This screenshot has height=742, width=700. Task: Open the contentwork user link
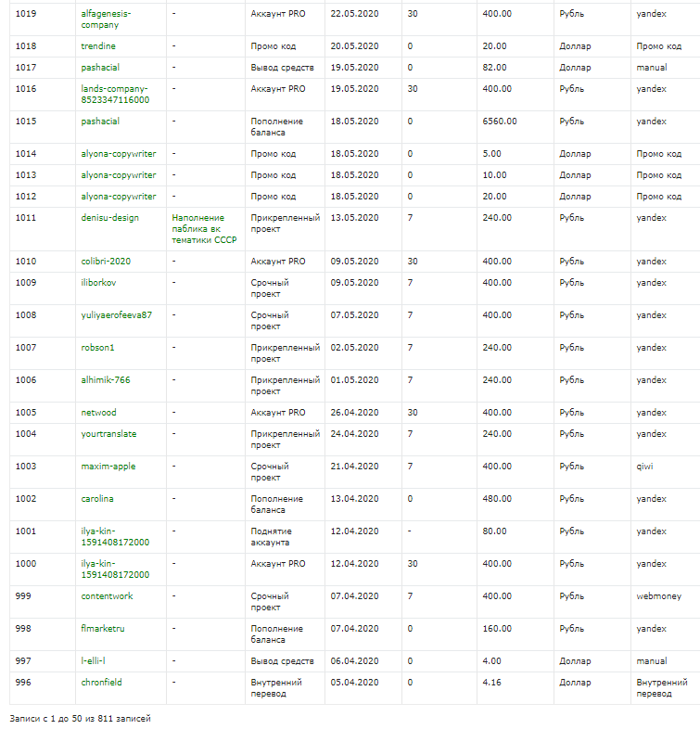(107, 596)
